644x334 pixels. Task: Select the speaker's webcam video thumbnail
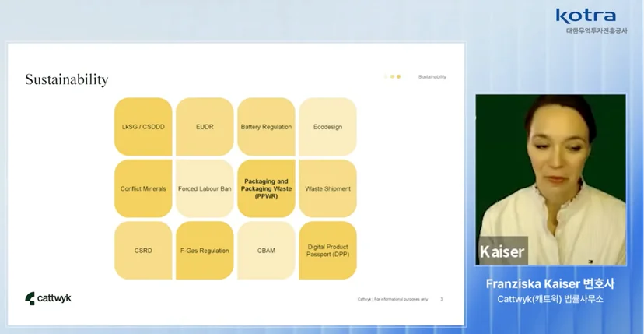(x=551, y=180)
